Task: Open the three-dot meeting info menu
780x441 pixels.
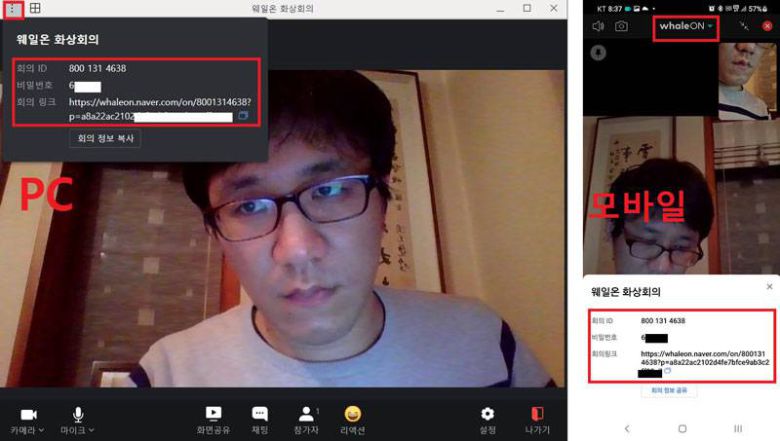Action: [13, 9]
